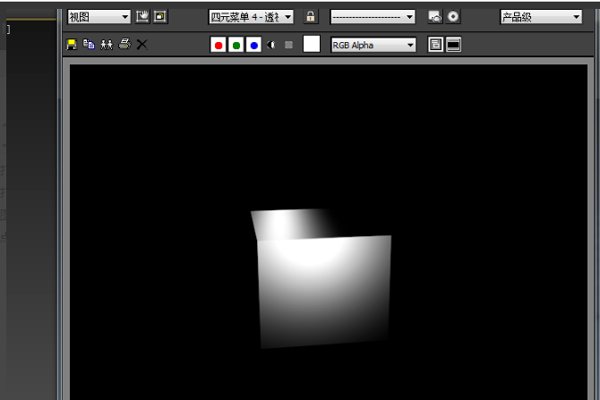The height and width of the screenshot is (400, 600).
Task: Expand the 四元菜单 4 viewport dropdown
Action: pyautogui.click(x=251, y=17)
